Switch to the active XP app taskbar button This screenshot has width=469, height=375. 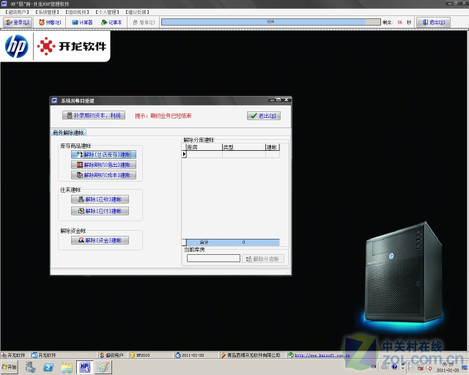[85, 367]
